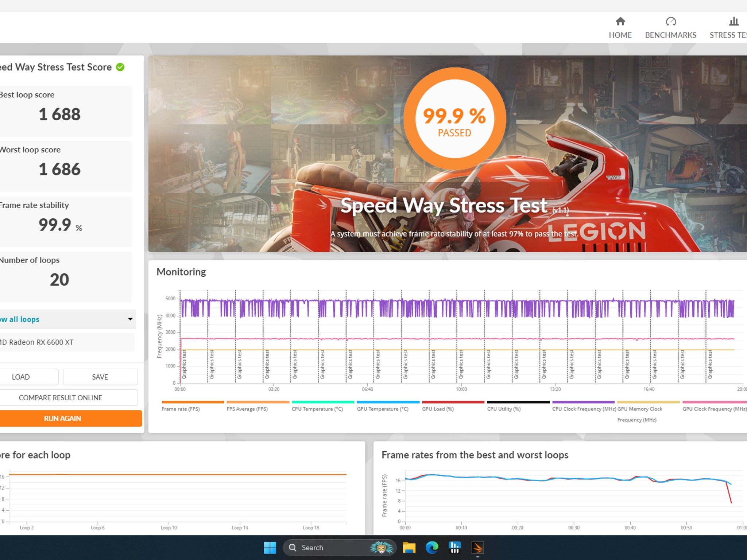747x560 pixels.
Task: Click the 00:30 mark on frame rate chart
Action: click(574, 528)
